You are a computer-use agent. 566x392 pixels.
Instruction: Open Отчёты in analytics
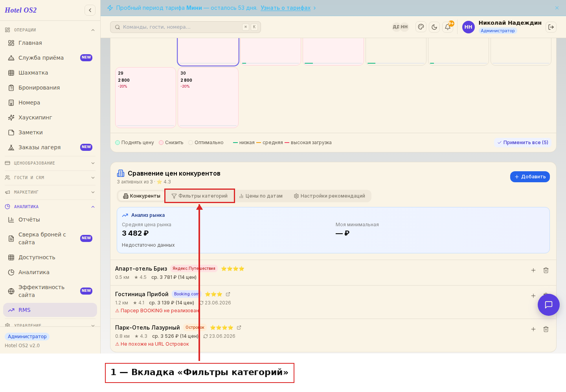50,220
